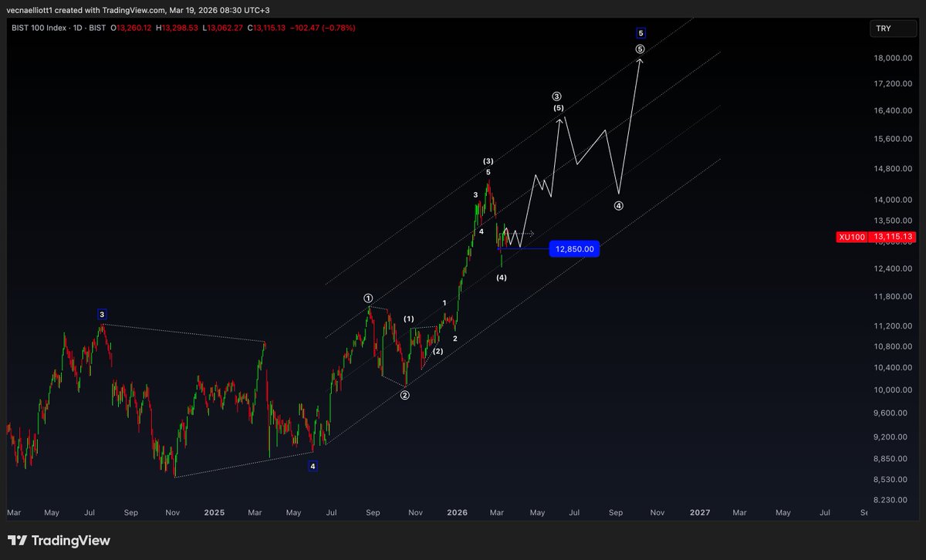
Task: Select the circled 2 wave label
Action: [x=404, y=395]
